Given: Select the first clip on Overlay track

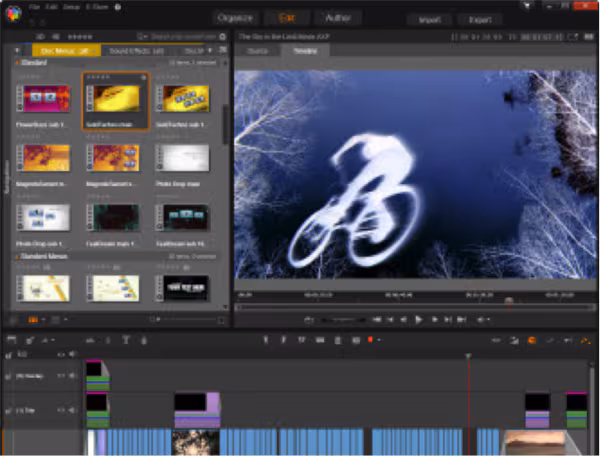Looking at the screenshot, I should 98,375.
